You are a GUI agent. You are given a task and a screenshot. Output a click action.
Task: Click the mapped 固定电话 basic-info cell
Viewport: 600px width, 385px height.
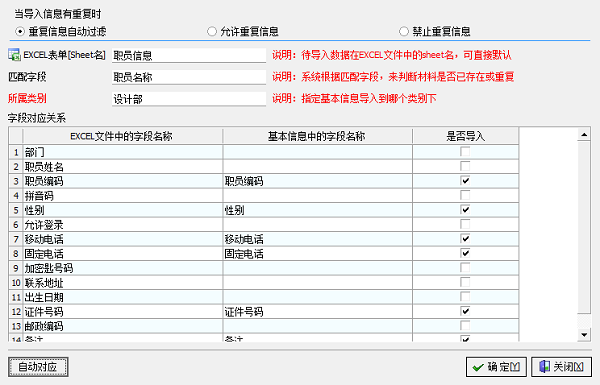coord(317,254)
